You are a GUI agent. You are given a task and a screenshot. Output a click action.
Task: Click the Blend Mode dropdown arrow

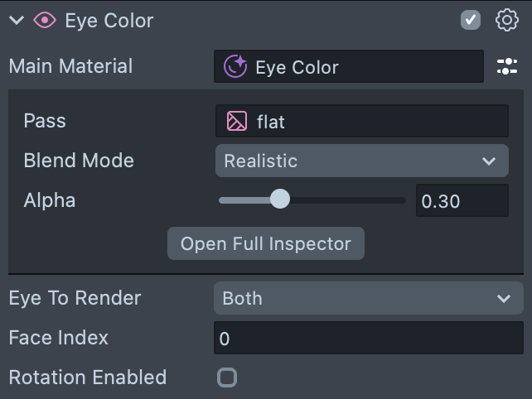click(489, 161)
